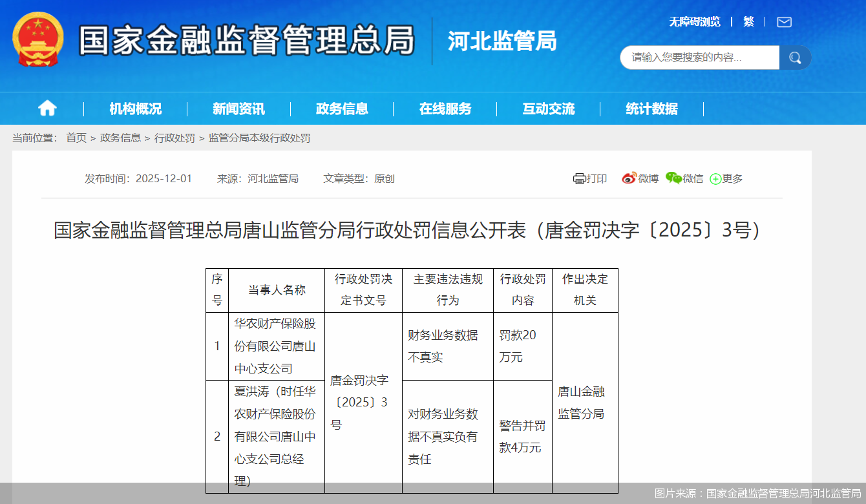The image size is (866, 504).
Task: Open the 在线服务 menu
Action: tap(446, 109)
